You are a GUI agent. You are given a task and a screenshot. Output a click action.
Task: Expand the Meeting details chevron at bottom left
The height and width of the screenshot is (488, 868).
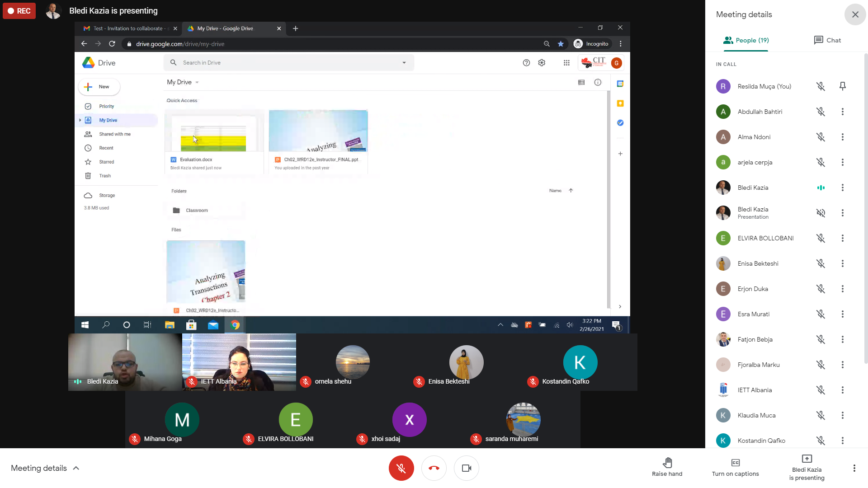(x=76, y=468)
